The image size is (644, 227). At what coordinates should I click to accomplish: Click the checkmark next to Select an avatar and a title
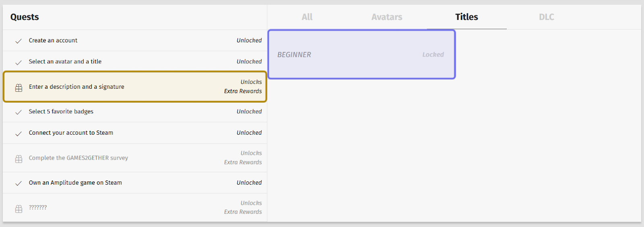tap(19, 62)
